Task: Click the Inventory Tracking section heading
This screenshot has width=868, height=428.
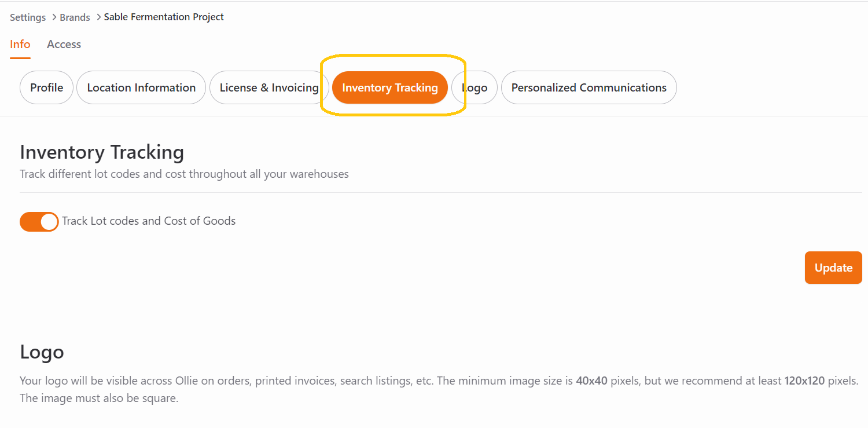Action: pyautogui.click(x=102, y=152)
